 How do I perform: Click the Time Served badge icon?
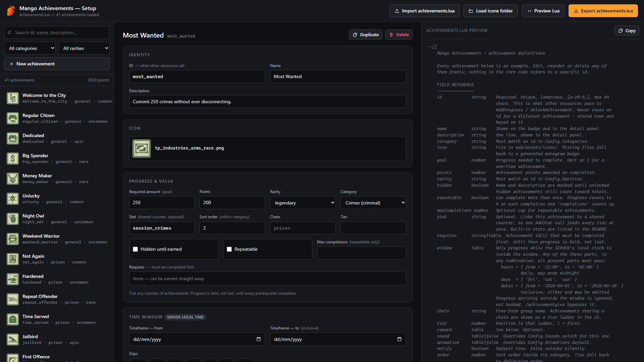click(13, 319)
